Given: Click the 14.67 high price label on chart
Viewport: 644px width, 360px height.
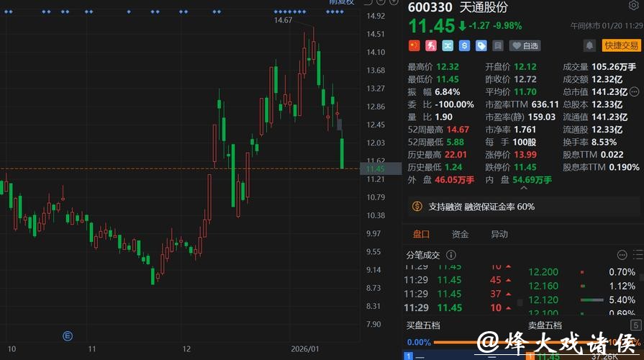Looking at the screenshot, I should point(283,20).
